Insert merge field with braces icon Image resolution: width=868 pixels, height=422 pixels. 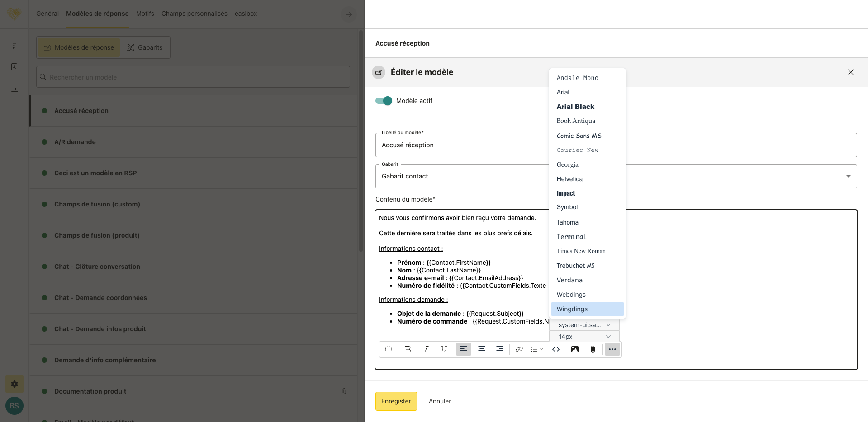click(389, 349)
